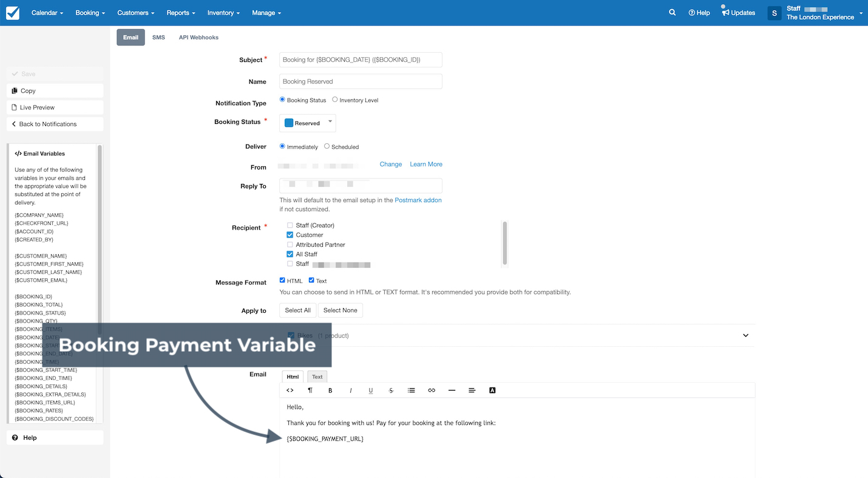This screenshot has width=868, height=478.
Task: Select the Html editor tab
Action: [x=293, y=377]
